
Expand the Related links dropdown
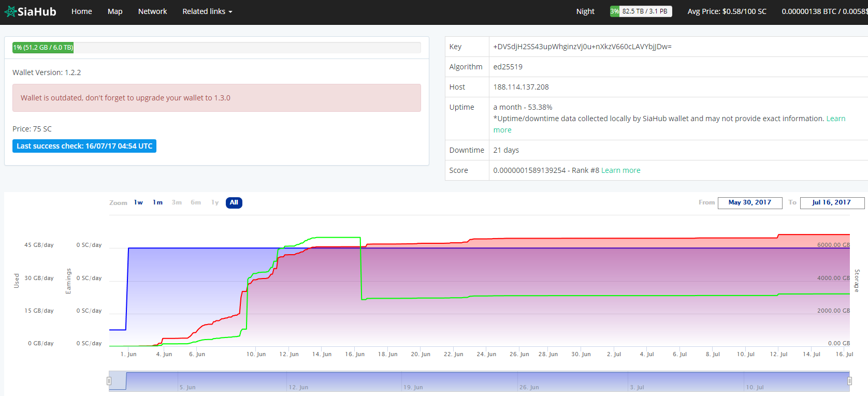(x=207, y=11)
